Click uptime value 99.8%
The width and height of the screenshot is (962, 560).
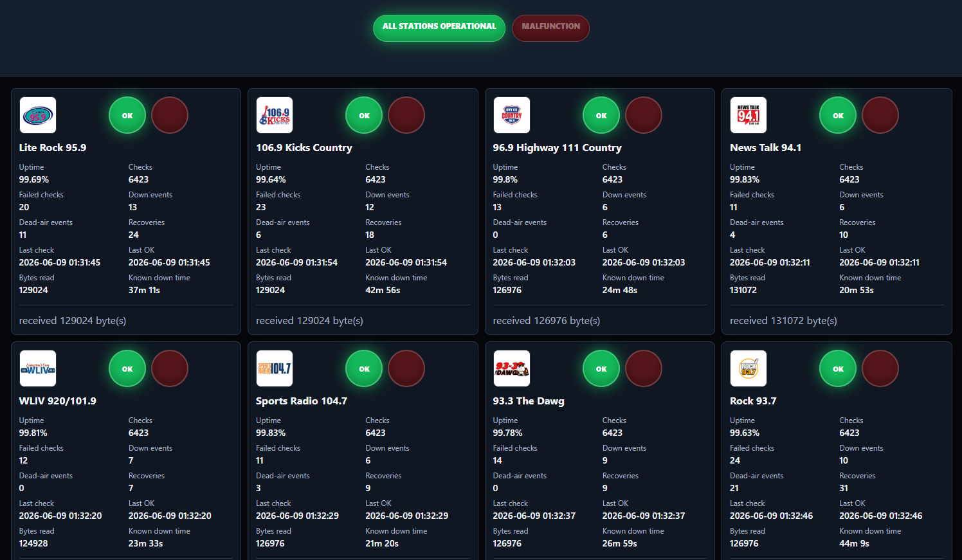click(505, 179)
